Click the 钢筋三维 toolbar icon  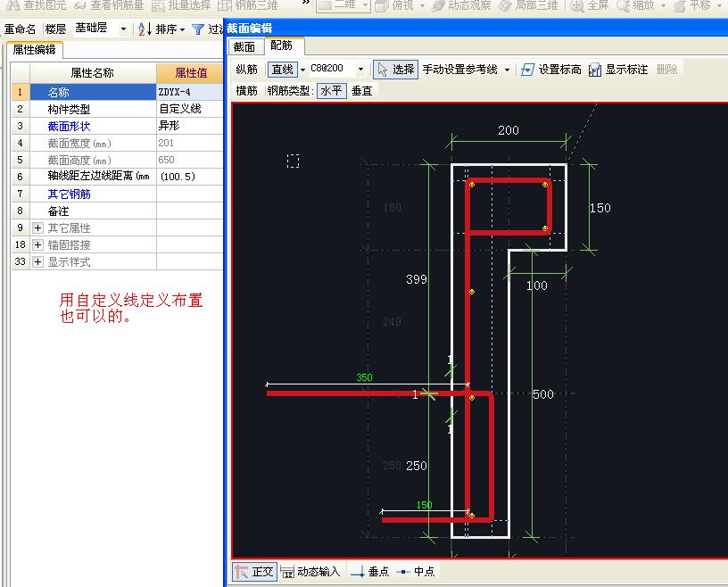225,5
